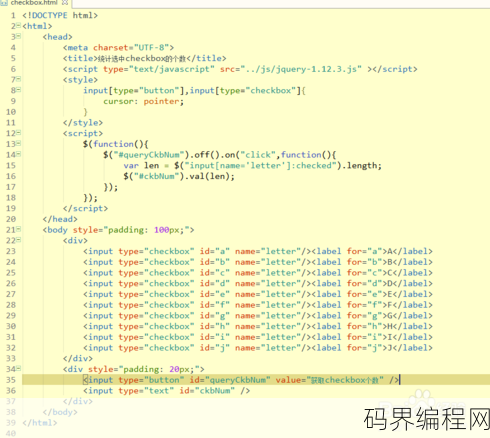Collapse the CSS rule fold on line 8
Viewport: 490px width, 438px height.
[x=19, y=90]
